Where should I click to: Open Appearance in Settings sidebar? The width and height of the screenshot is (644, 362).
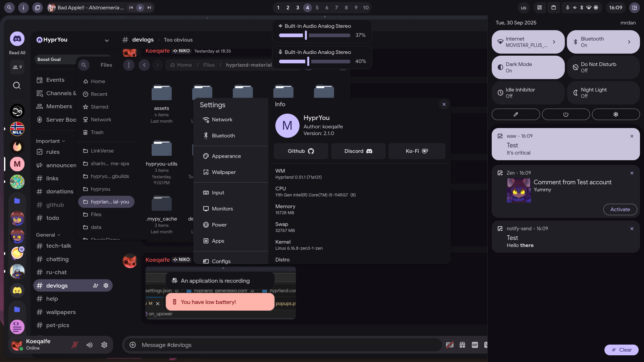pyautogui.click(x=231, y=156)
